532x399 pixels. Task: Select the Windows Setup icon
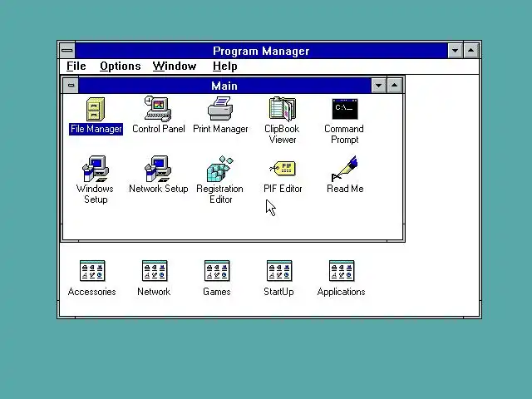[96, 169]
